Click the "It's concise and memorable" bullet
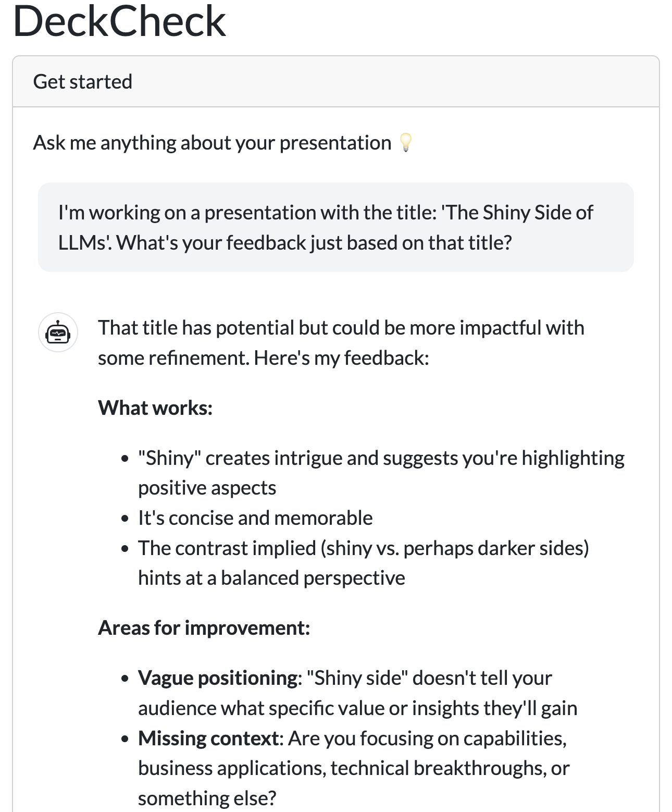 click(x=255, y=518)
